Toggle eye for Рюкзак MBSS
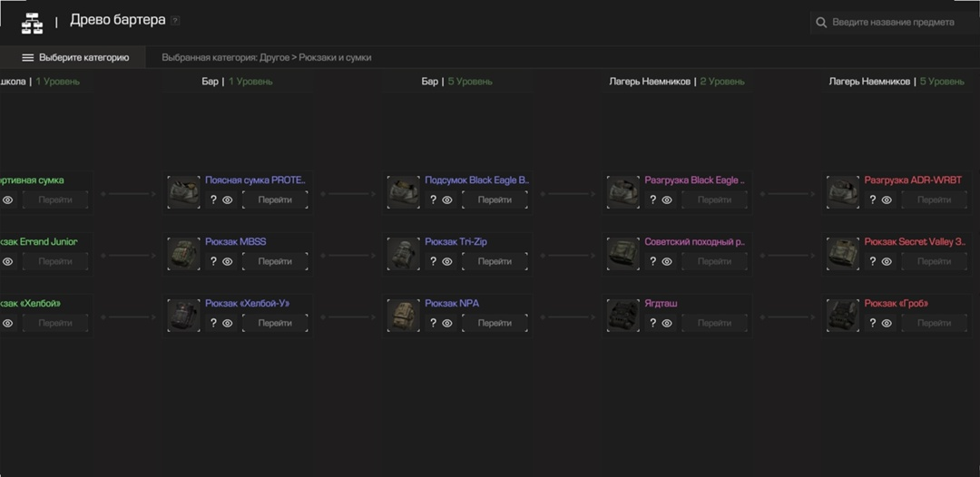Screen dimensions: 980x477 tap(228, 261)
